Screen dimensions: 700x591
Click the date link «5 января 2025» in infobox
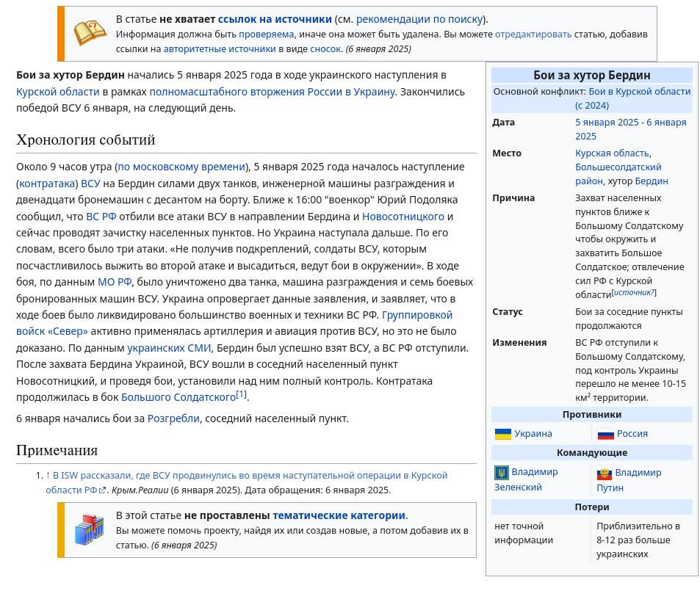pos(607,123)
